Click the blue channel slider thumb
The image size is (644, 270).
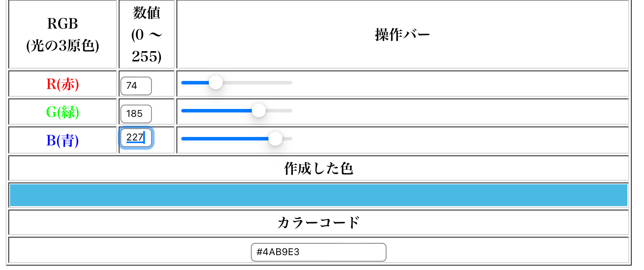coord(275,139)
